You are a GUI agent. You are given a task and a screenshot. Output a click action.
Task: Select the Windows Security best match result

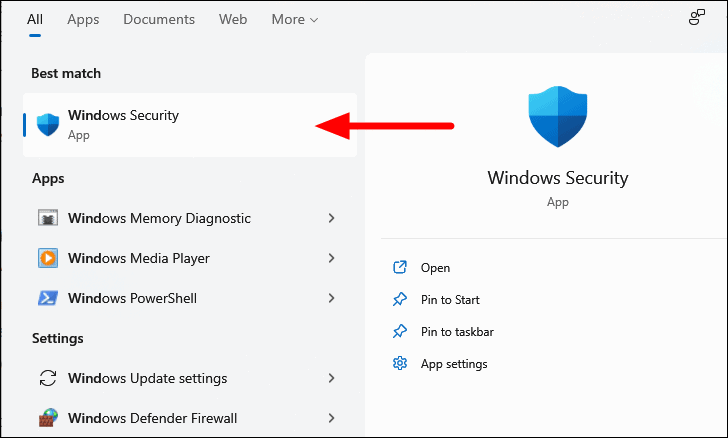190,125
